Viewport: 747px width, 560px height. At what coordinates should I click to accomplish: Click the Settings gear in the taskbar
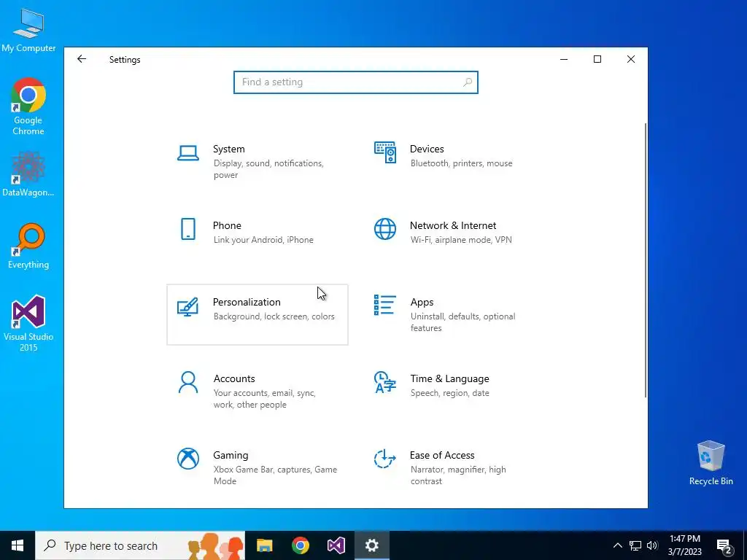[371, 545]
